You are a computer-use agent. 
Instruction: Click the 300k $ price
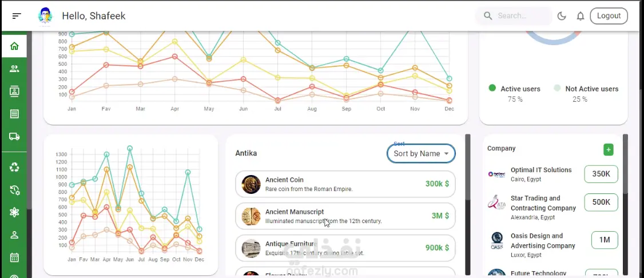[x=437, y=184]
